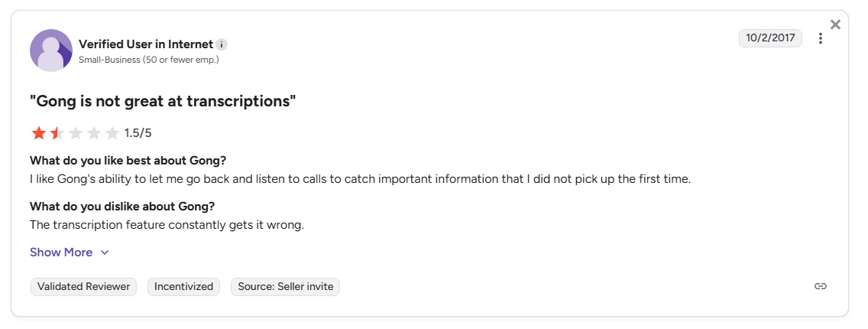Click the fifth grey rating star

[x=112, y=133]
